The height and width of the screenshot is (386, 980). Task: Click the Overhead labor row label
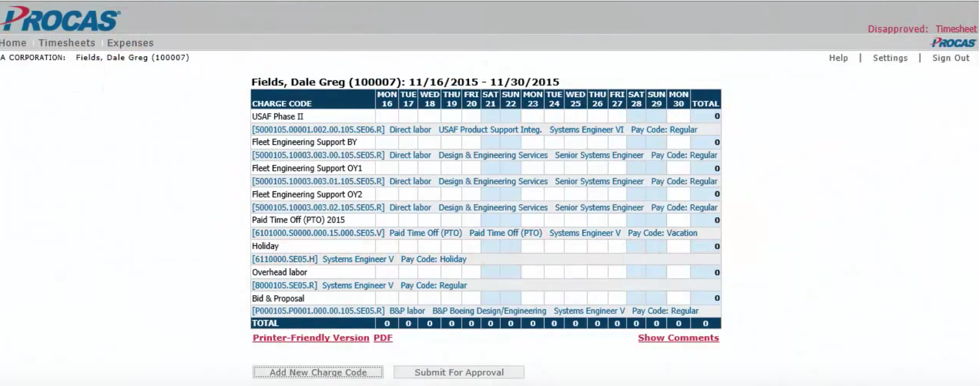point(280,272)
